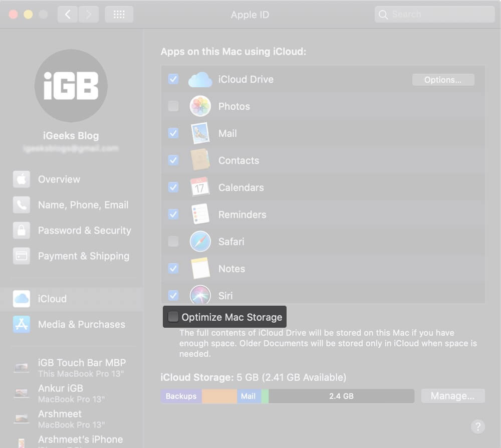Click the Overview Apple icon
This screenshot has width=501, height=448.
tap(22, 179)
